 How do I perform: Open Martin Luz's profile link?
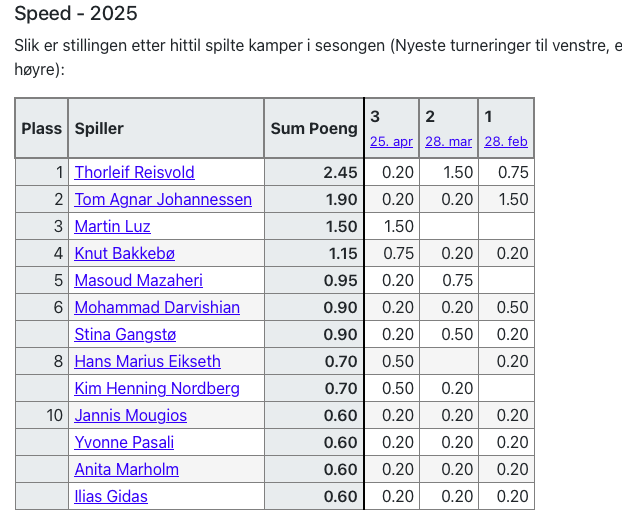[112, 226]
